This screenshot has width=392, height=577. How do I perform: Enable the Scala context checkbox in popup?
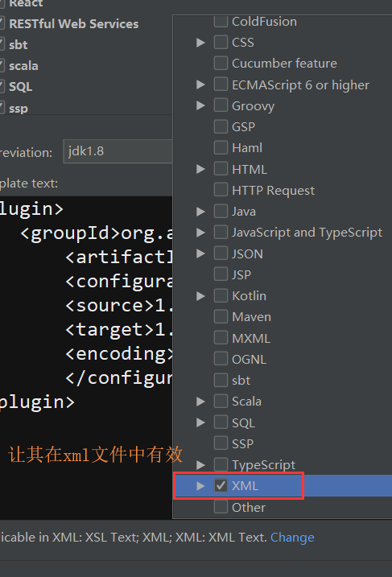click(x=221, y=401)
